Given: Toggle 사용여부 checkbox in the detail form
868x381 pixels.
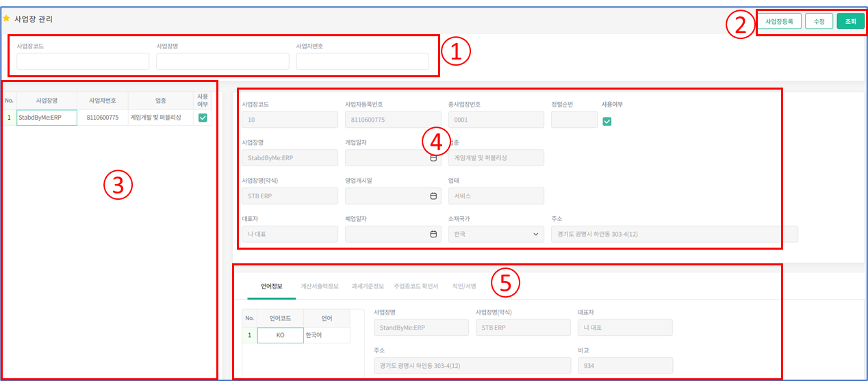Looking at the screenshot, I should coord(607,122).
